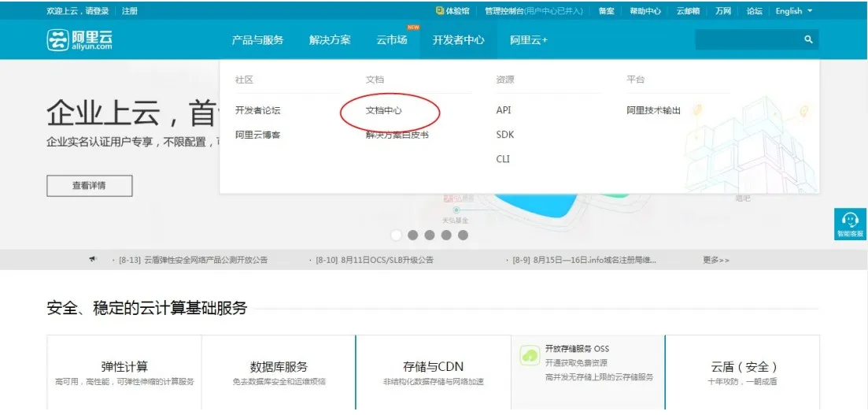
Task: Click the 查看详情 button
Action: pos(90,186)
